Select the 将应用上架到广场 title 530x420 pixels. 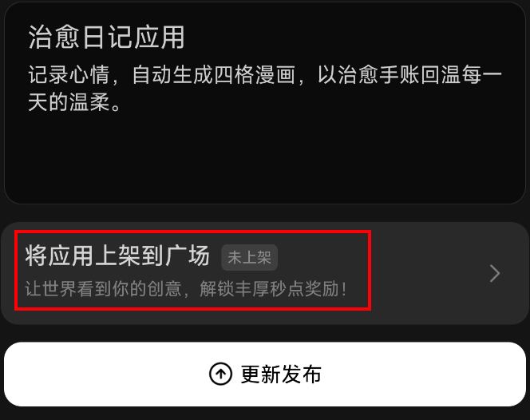[x=117, y=256]
